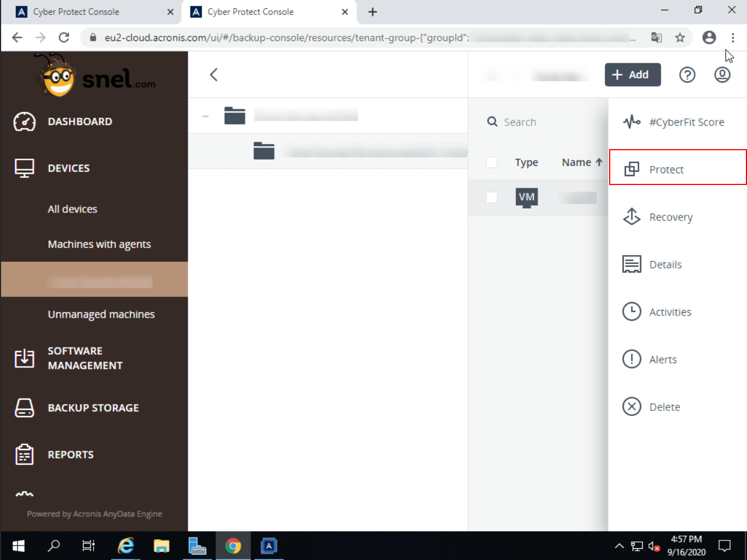The image size is (747, 560).
Task: Launch Internet Explorer from the taskbar
Action: tap(126, 545)
